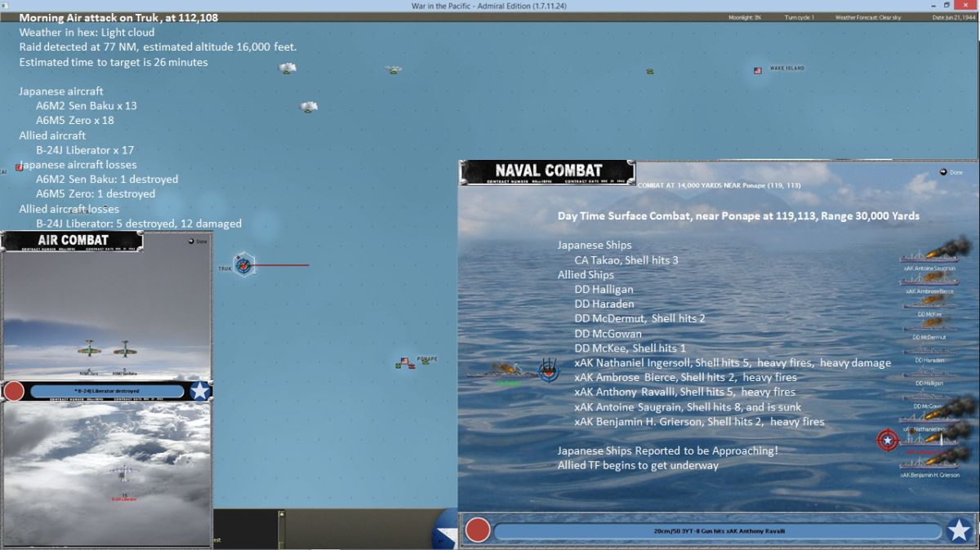Image resolution: width=980 pixels, height=550 pixels.
Task: Click the '20cm/50 3YT-8 Gun hits' message bar
Action: coord(718,530)
